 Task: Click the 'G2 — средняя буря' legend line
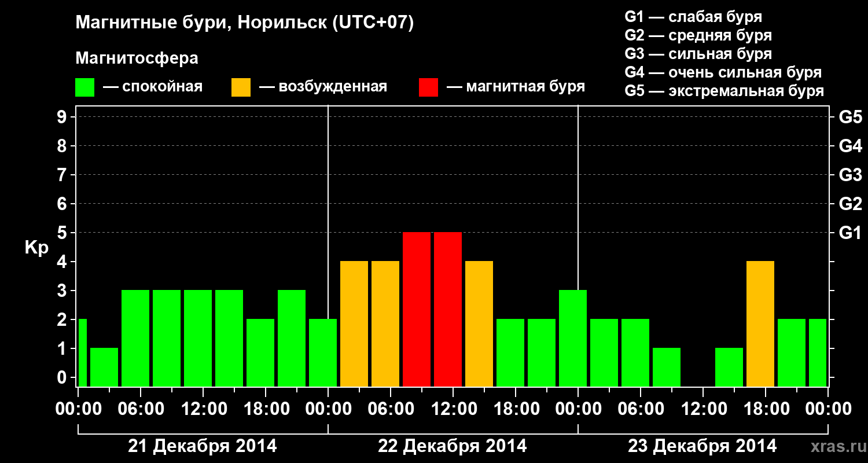click(698, 35)
